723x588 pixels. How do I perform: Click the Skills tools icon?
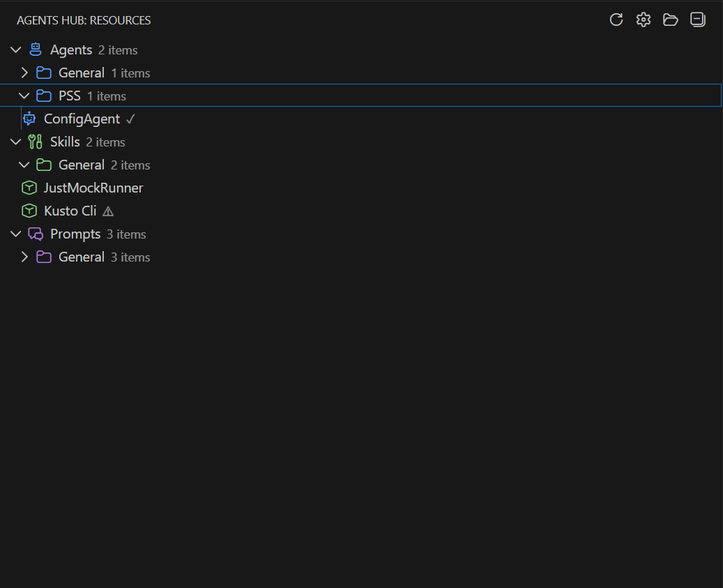[36, 142]
